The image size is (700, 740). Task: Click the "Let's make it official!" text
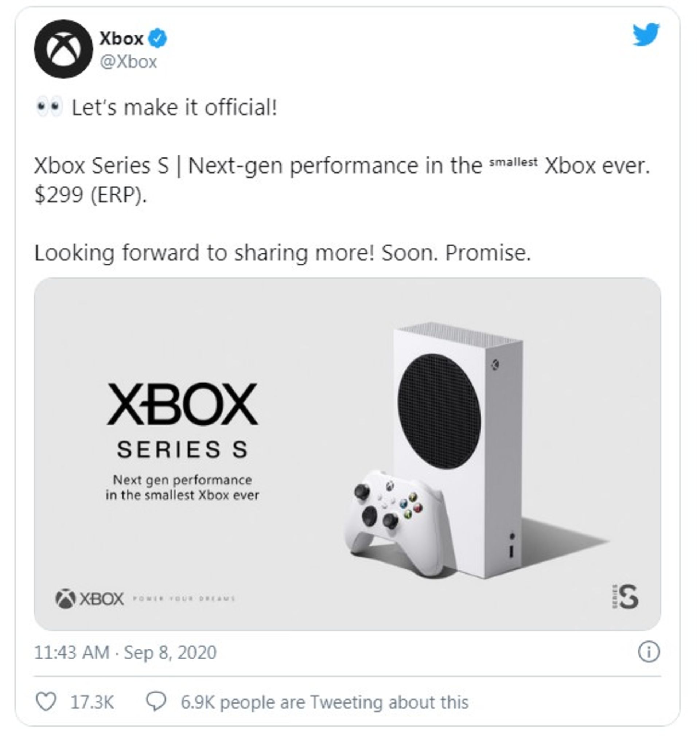coord(174,108)
